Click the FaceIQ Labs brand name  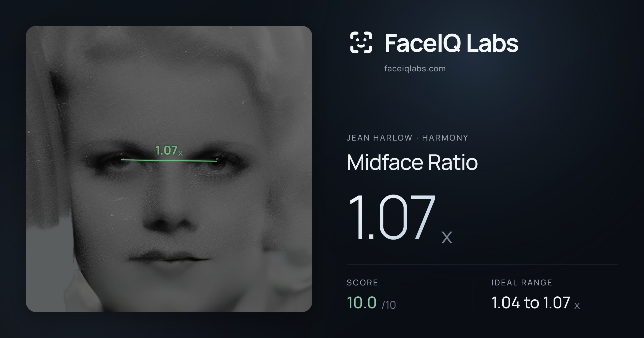click(x=451, y=43)
